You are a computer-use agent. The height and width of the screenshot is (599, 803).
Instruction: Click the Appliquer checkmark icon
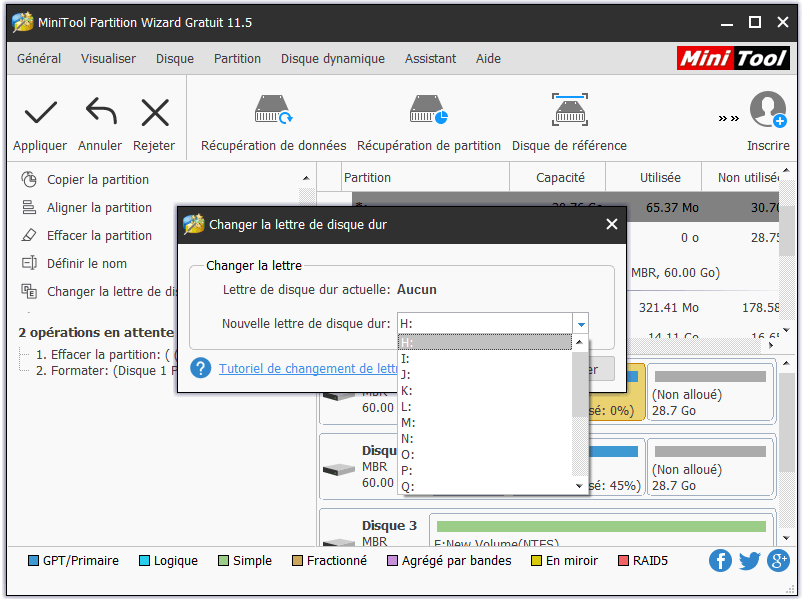tap(40, 113)
